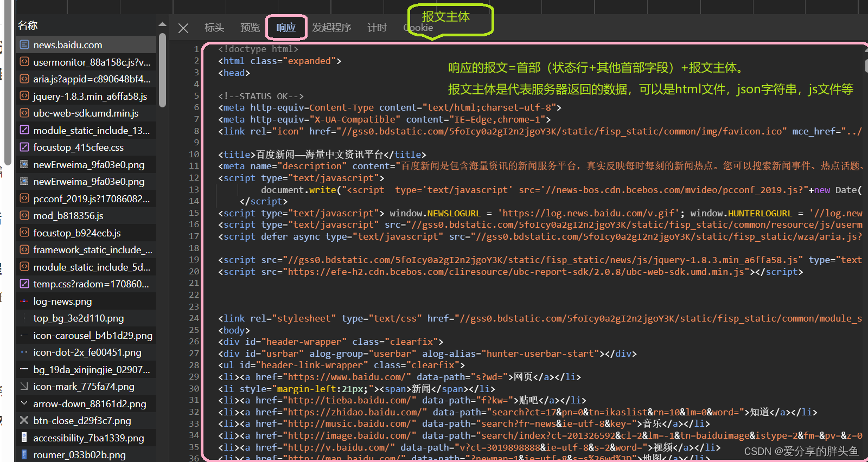The height and width of the screenshot is (462, 868).
Task: Select icon-dot-2x_fe00451.png request
Action: [86, 352]
